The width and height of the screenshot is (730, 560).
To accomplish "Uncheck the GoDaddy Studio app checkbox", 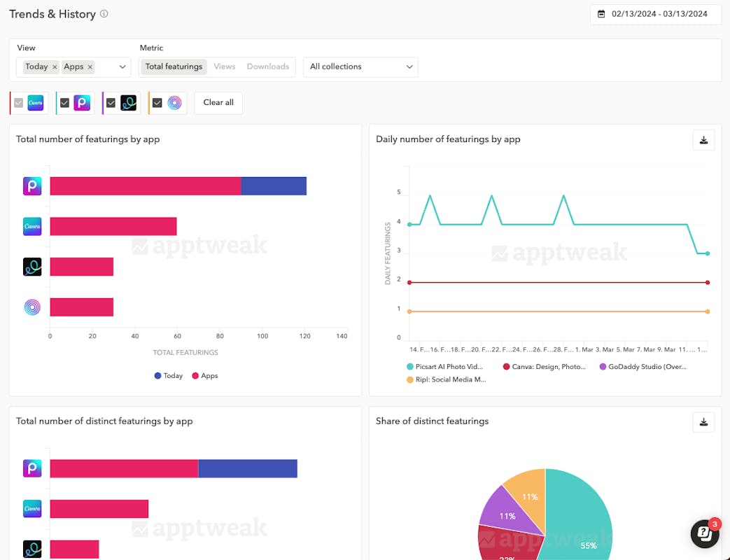I will pos(111,103).
